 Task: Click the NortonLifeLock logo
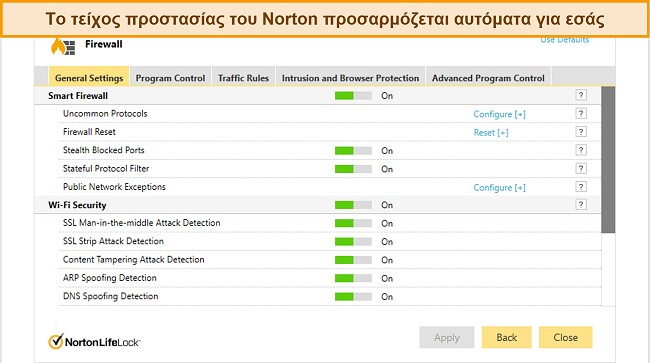click(94, 342)
